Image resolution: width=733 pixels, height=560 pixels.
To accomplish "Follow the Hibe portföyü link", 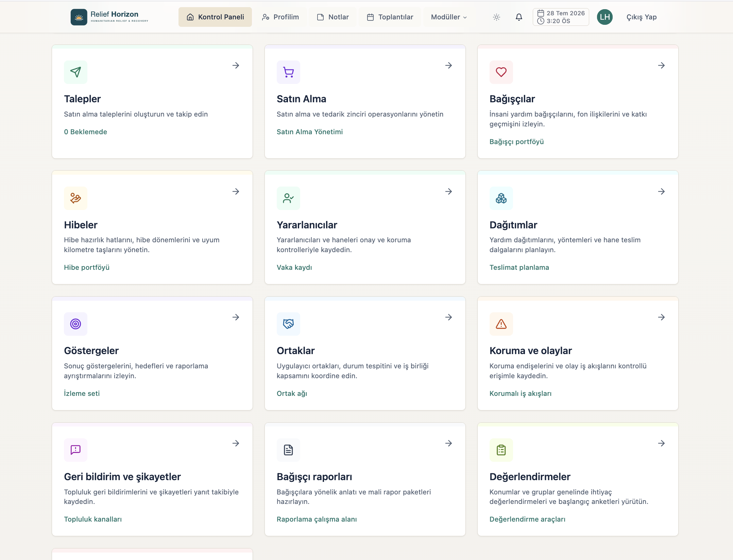I will tap(87, 267).
